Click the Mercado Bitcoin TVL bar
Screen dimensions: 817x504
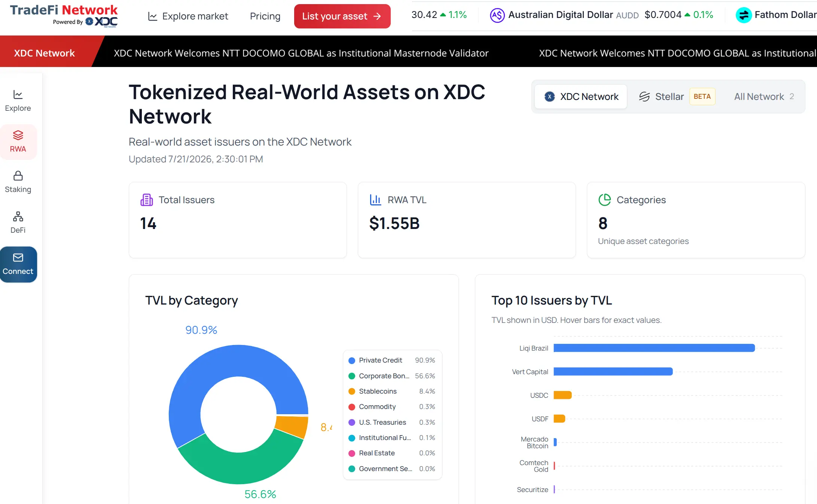[555, 442]
